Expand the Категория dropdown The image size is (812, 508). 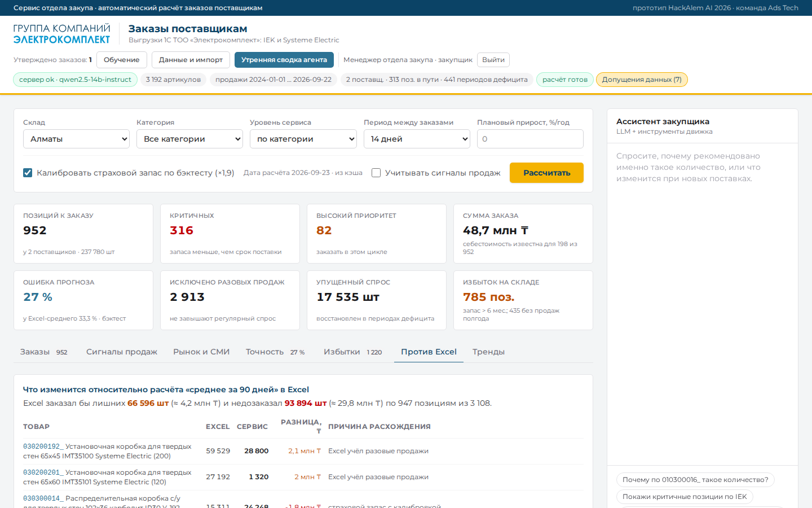(189, 139)
